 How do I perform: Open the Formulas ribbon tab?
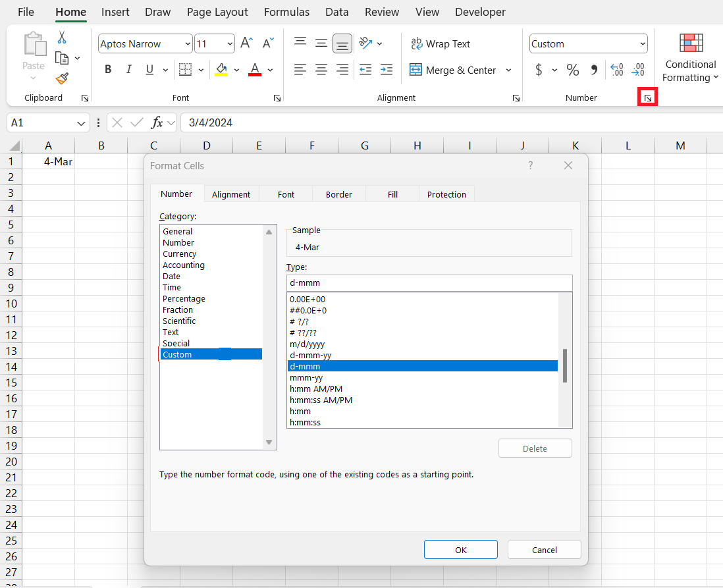point(286,12)
